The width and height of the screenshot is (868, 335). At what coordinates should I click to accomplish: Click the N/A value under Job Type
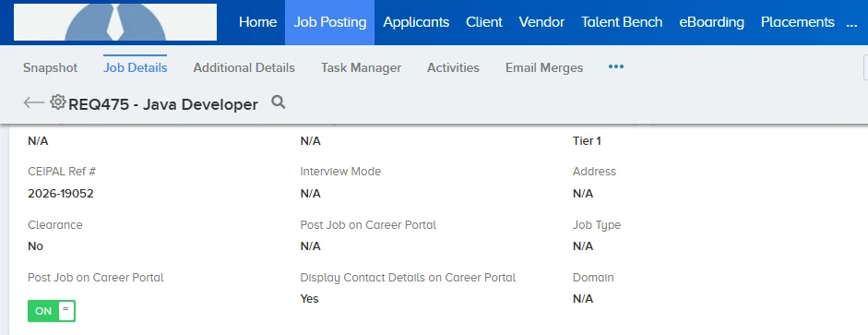point(583,245)
